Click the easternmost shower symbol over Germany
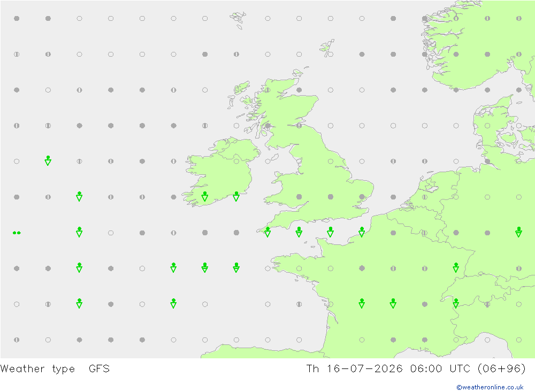The height and width of the screenshot is (392, 535). pyautogui.click(x=518, y=232)
